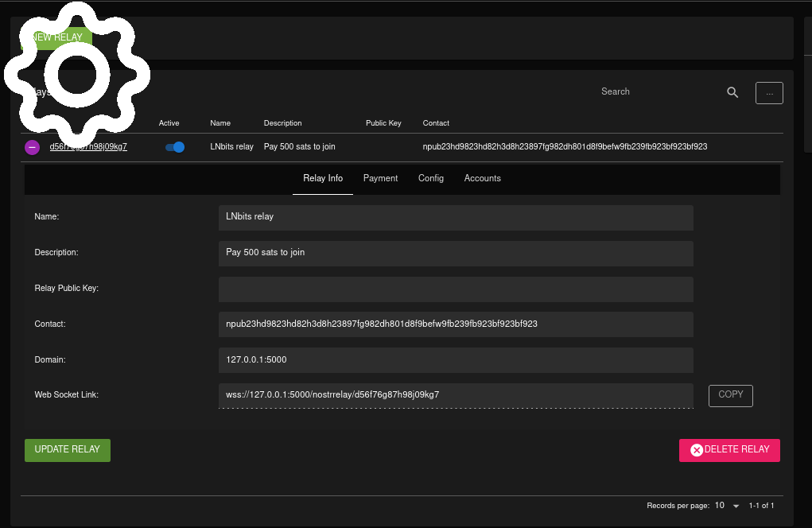This screenshot has height=528, width=812.
Task: Click the Contact field with npub key
Action: pos(456,324)
